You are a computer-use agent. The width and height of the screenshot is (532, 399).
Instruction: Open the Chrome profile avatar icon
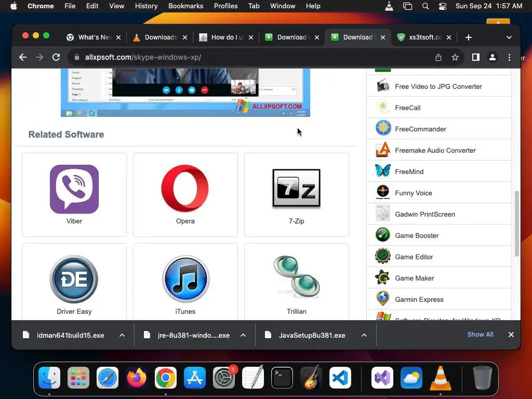[x=493, y=57]
